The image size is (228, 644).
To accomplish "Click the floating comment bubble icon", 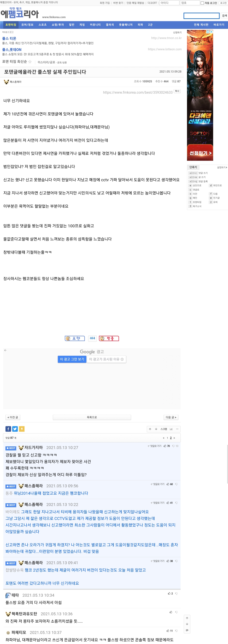I will [x=187, y=630].
